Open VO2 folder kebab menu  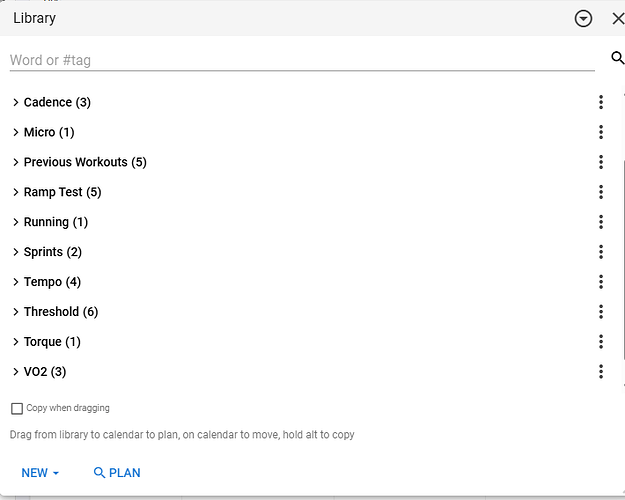pos(601,372)
